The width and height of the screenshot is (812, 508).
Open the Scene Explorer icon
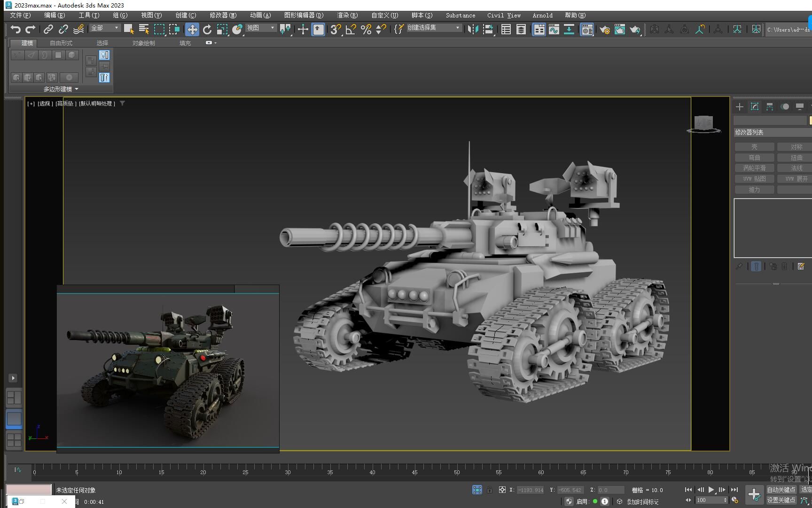point(506,29)
